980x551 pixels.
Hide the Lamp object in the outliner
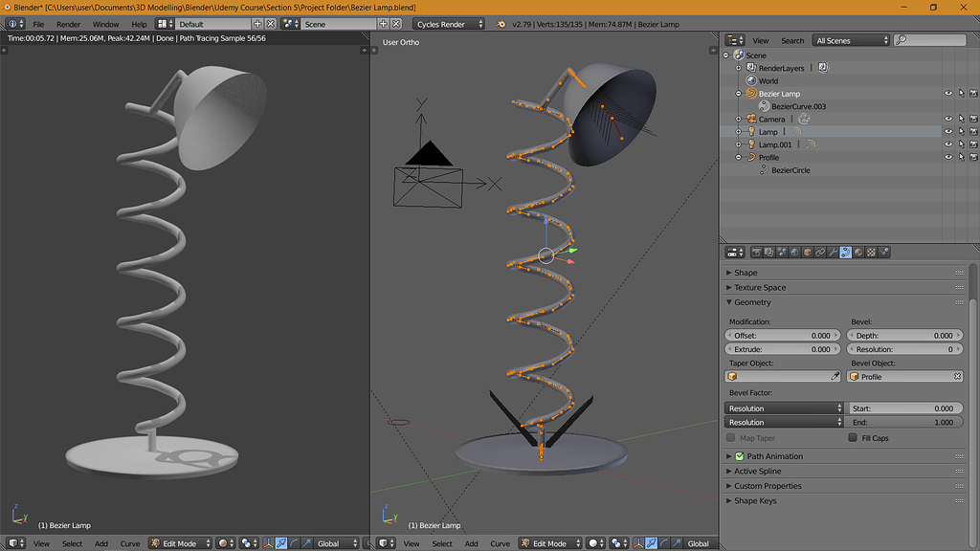(x=949, y=132)
